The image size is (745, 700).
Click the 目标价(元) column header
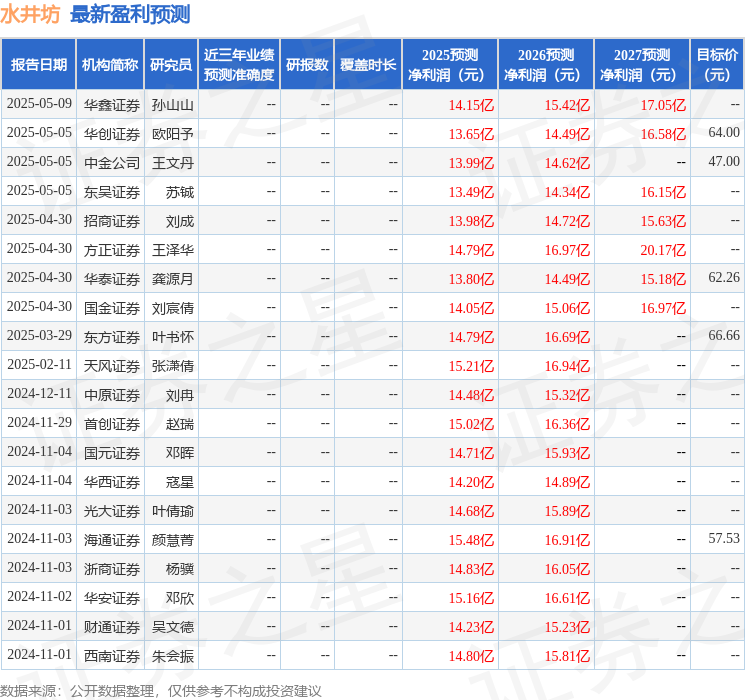pos(717,64)
